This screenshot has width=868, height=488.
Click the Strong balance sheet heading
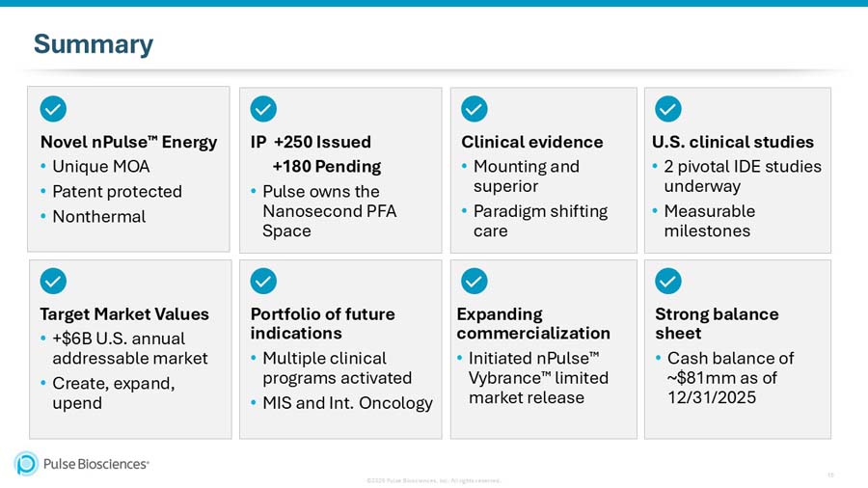tap(717, 323)
